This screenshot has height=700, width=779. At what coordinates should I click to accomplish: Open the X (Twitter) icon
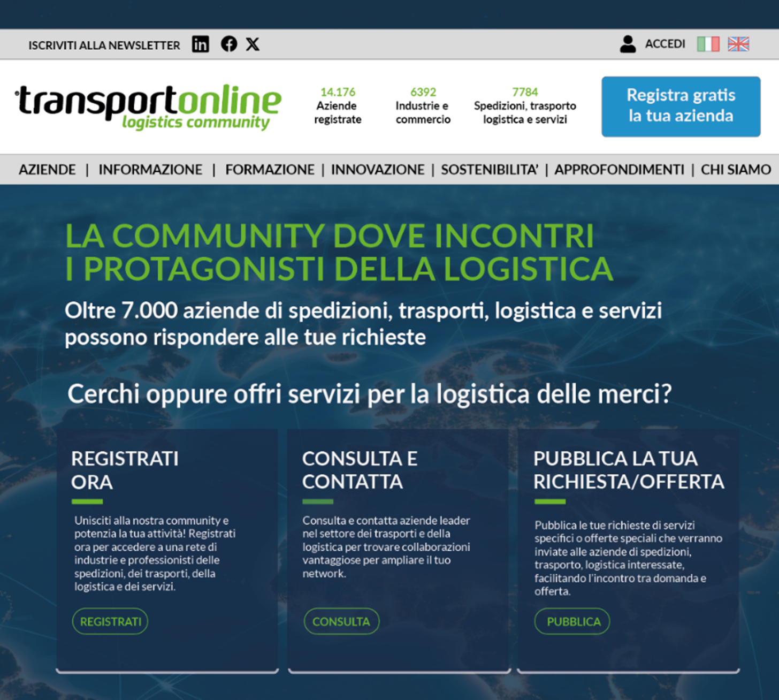click(x=253, y=44)
